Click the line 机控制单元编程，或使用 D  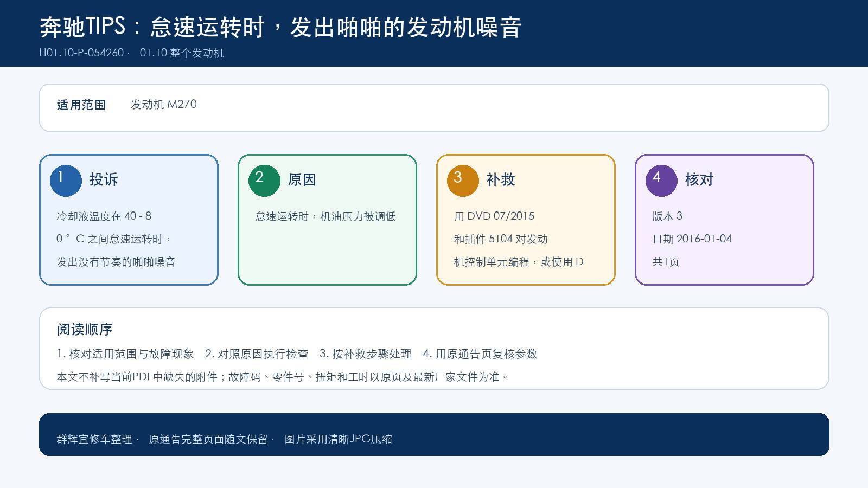519,261
